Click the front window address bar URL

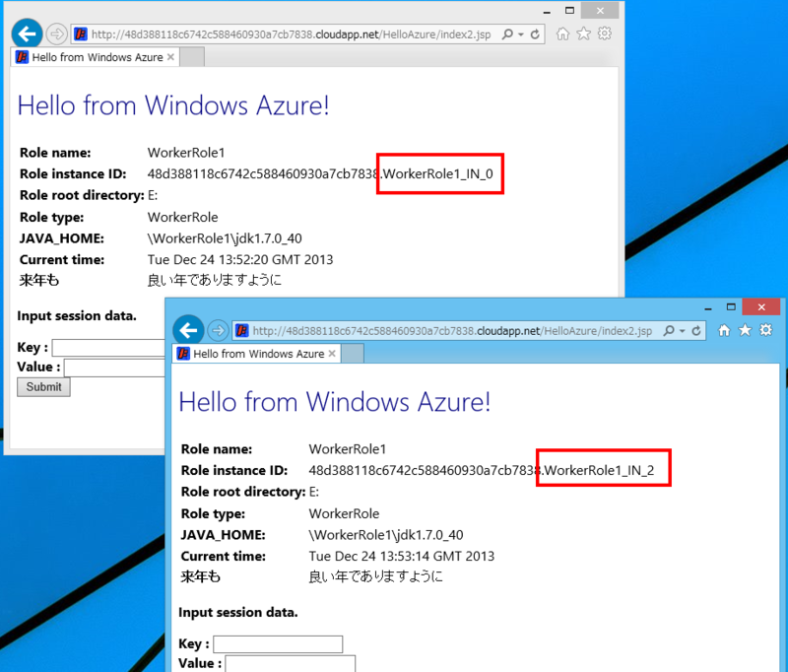tap(452, 331)
